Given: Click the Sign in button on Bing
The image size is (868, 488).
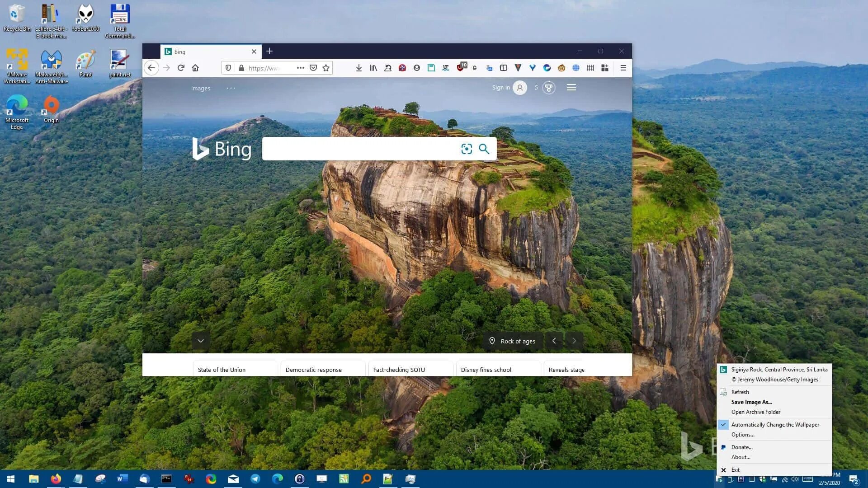Looking at the screenshot, I should coord(500,88).
